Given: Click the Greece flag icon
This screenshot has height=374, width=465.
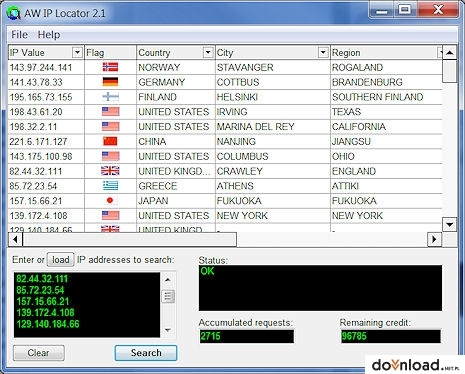Looking at the screenshot, I should [110, 186].
